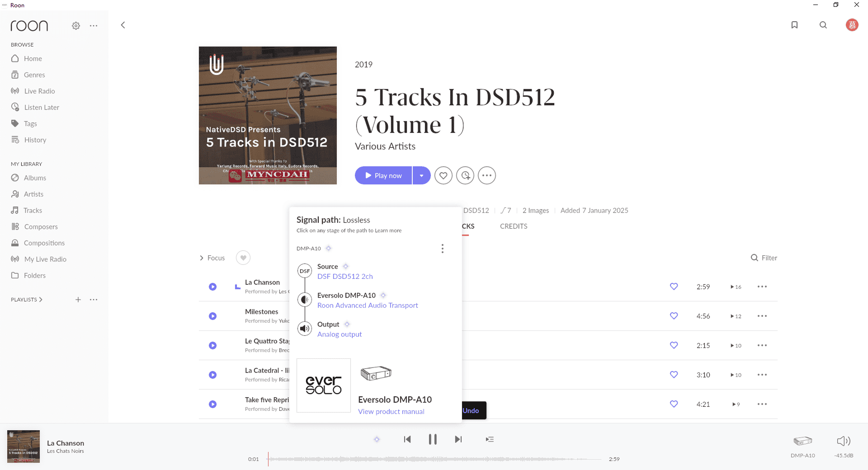The image size is (868, 470).
Task: Switch to the Credits tab
Action: (514, 226)
